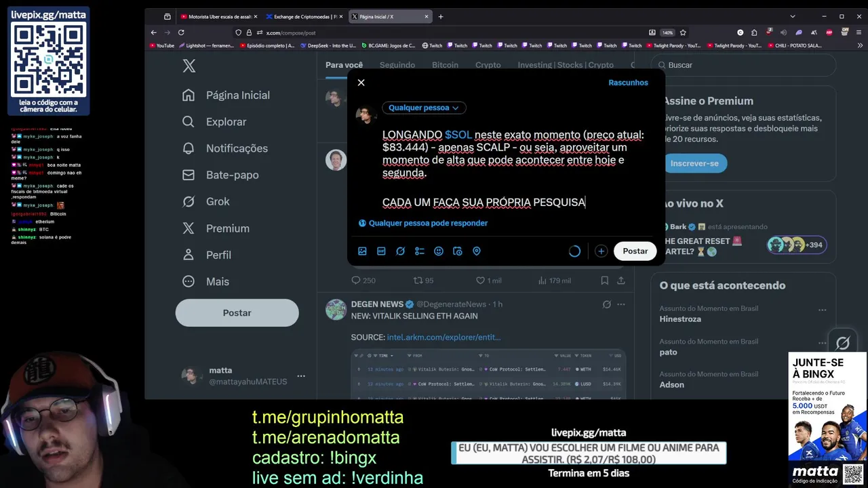Switch to Exchange de Criptomoedas tab
Viewport: 868px width, 488px height.
(x=305, y=16)
